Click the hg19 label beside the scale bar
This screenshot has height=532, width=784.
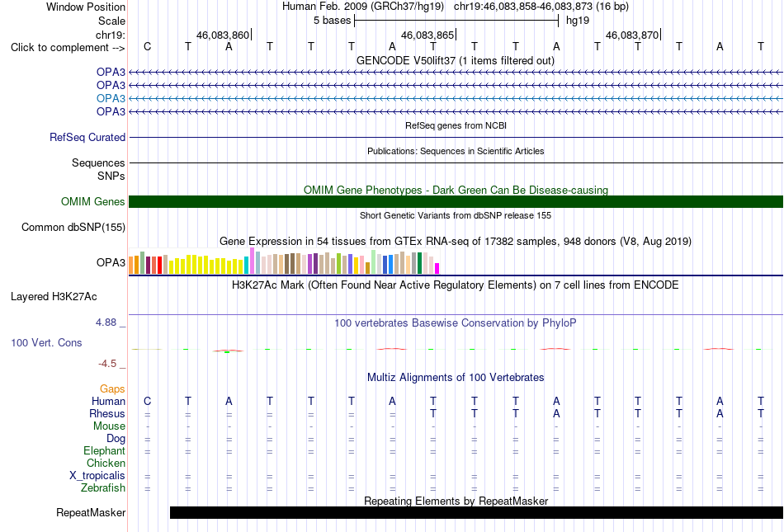[578, 21]
